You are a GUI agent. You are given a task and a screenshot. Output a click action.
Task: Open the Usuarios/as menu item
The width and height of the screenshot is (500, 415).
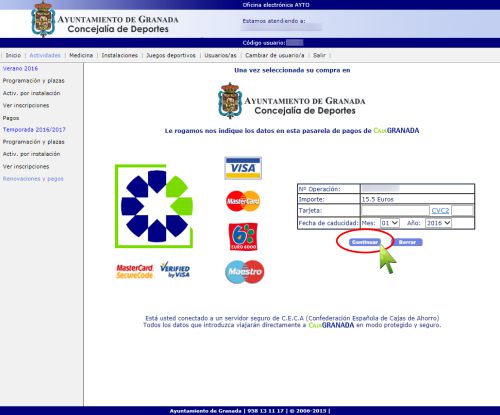coord(220,55)
